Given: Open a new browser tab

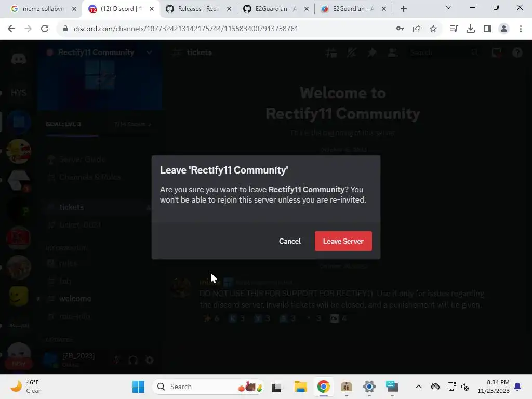Looking at the screenshot, I should click(x=403, y=9).
